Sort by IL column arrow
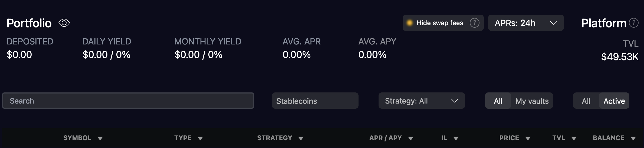 (x=456, y=139)
